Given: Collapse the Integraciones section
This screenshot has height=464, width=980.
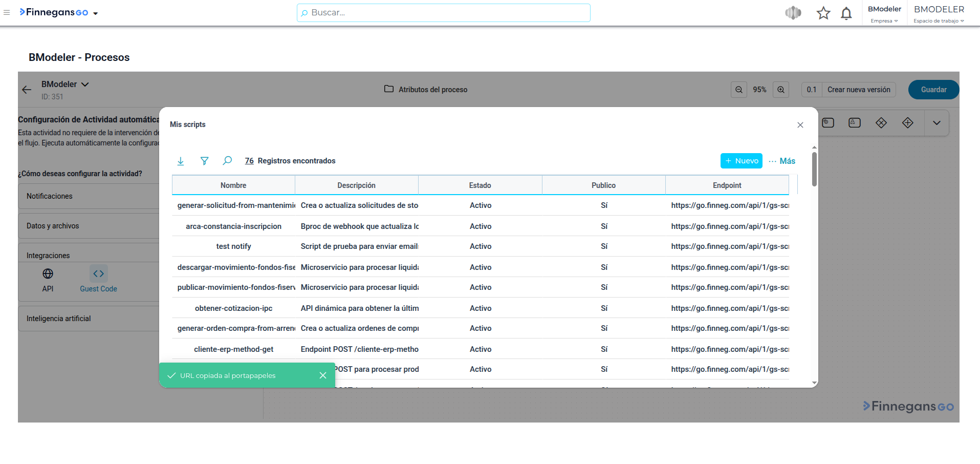Looking at the screenshot, I should click(89, 255).
